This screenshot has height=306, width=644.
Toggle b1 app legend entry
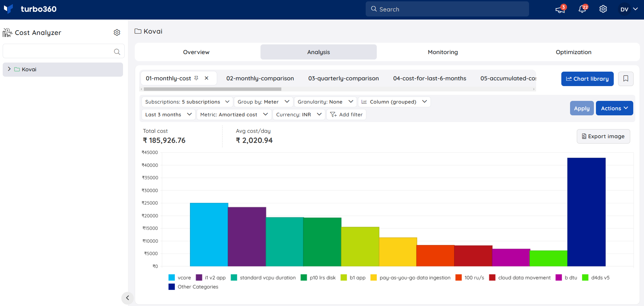pyautogui.click(x=353, y=277)
